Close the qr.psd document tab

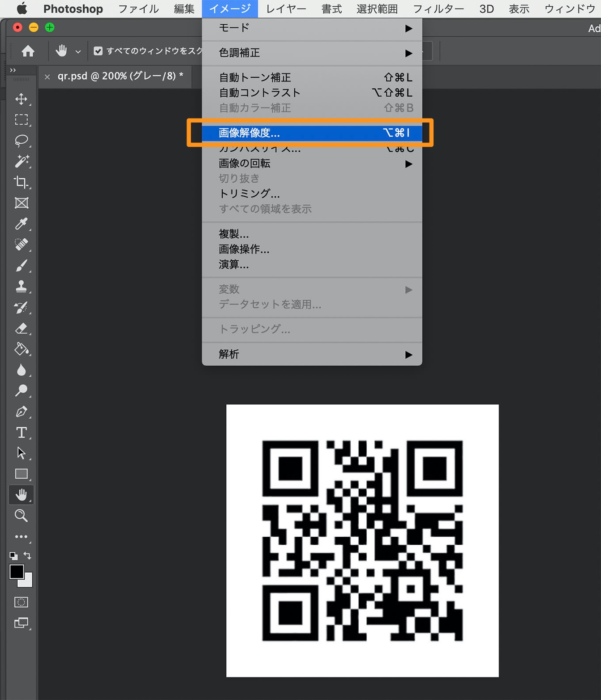(47, 77)
